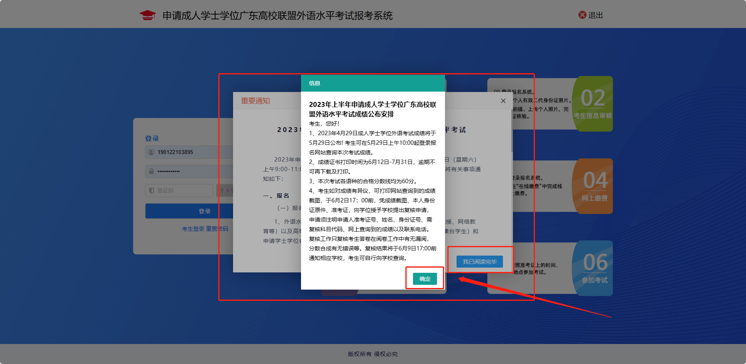Click the 04 网上缴费 step badge

593,186
